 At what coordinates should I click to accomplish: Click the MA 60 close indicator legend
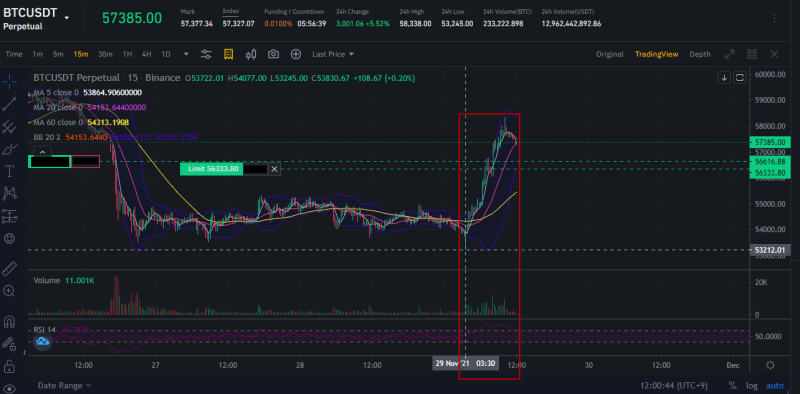click(80, 122)
